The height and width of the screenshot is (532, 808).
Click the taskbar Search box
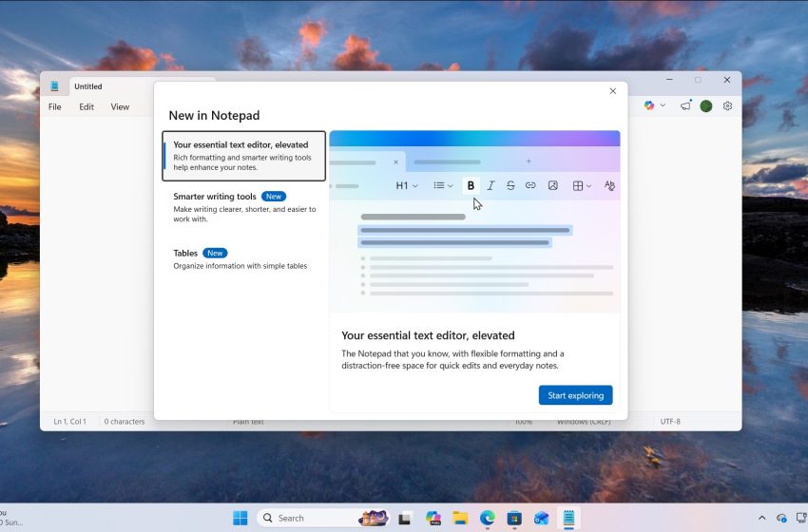click(323, 518)
